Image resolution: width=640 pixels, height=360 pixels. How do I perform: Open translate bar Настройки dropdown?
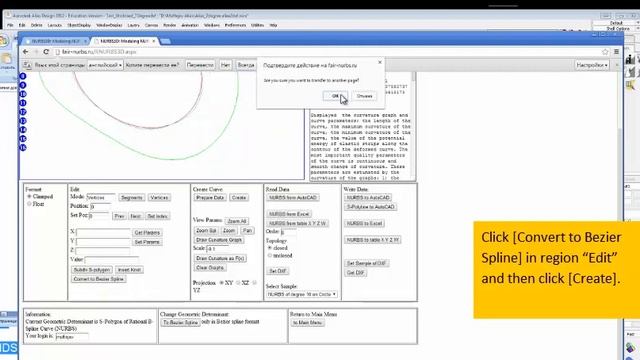pyautogui.click(x=592, y=65)
